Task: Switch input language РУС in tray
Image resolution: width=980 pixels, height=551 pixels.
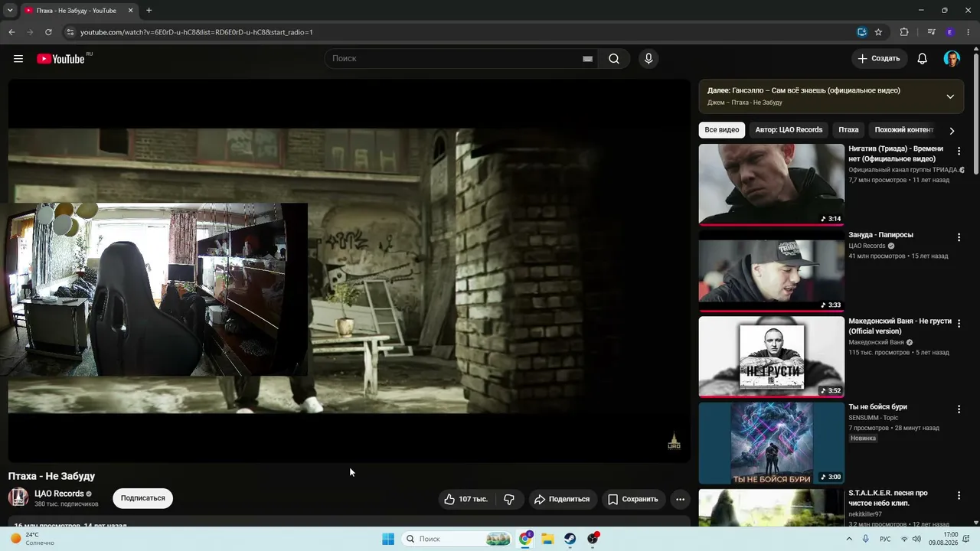Action: 885,539
